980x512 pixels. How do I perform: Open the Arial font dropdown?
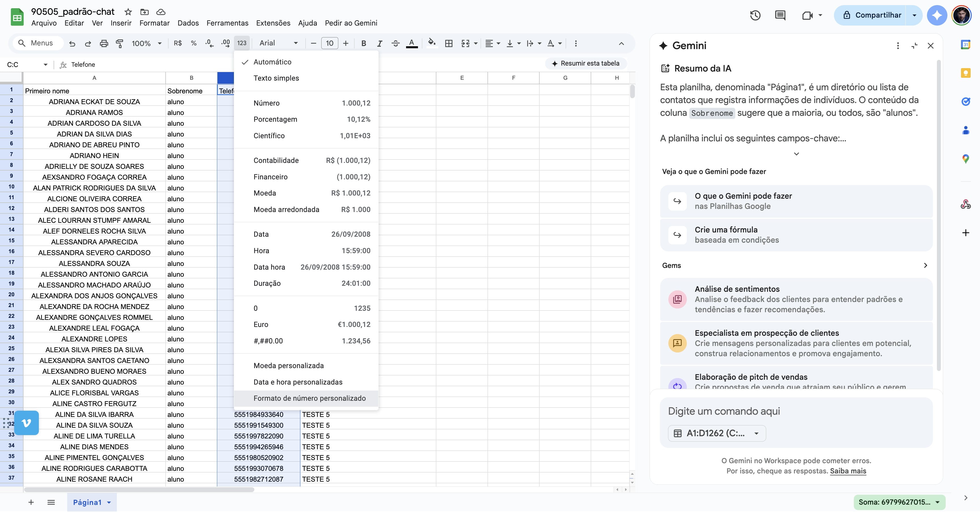tap(278, 43)
